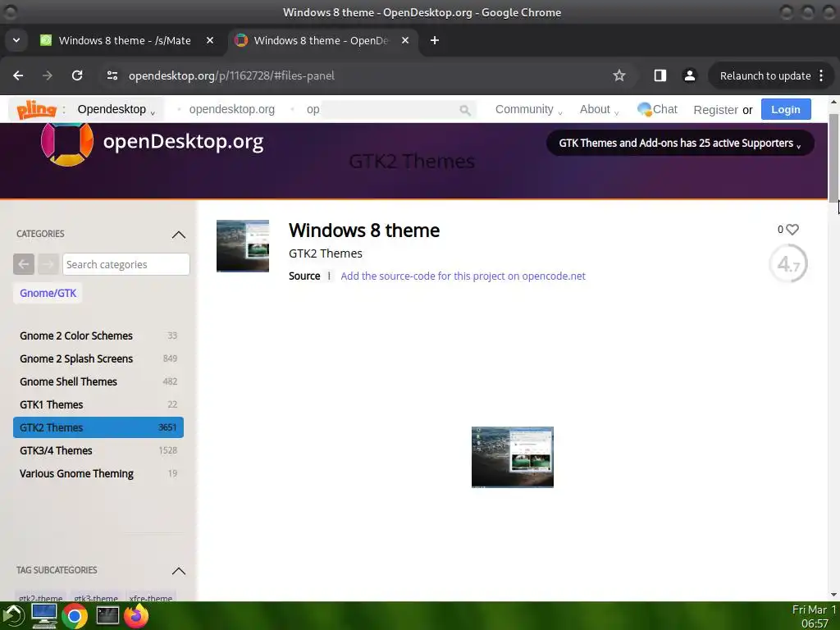The width and height of the screenshot is (840, 630).
Task: Open the tab search dropdown arrow
Action: [16, 40]
